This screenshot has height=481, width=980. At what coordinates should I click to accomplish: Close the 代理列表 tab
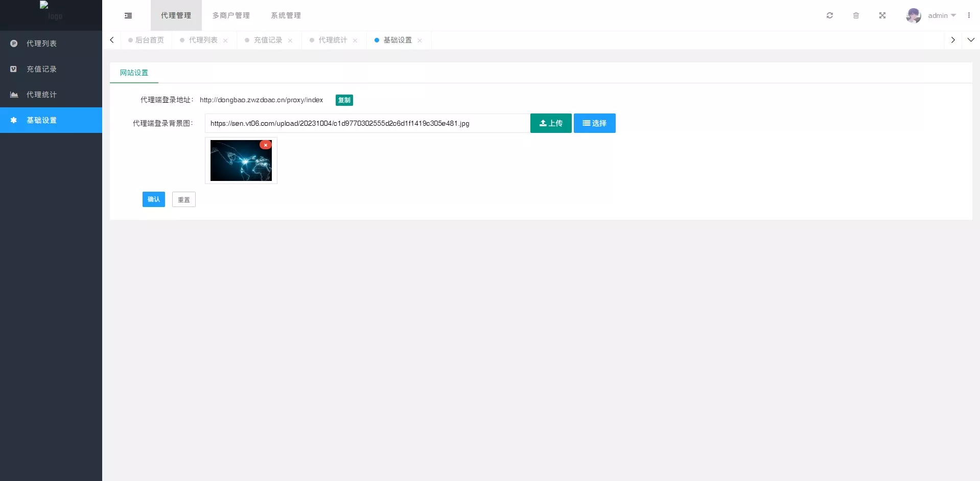tap(225, 40)
